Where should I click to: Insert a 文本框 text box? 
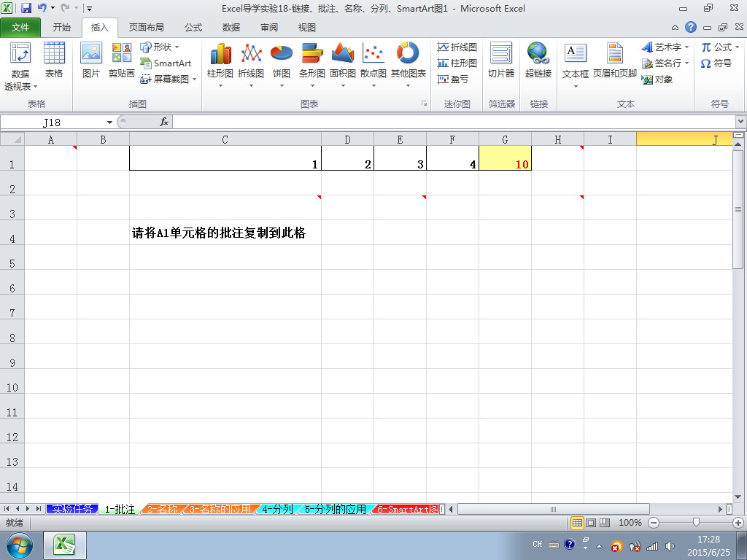[576, 65]
